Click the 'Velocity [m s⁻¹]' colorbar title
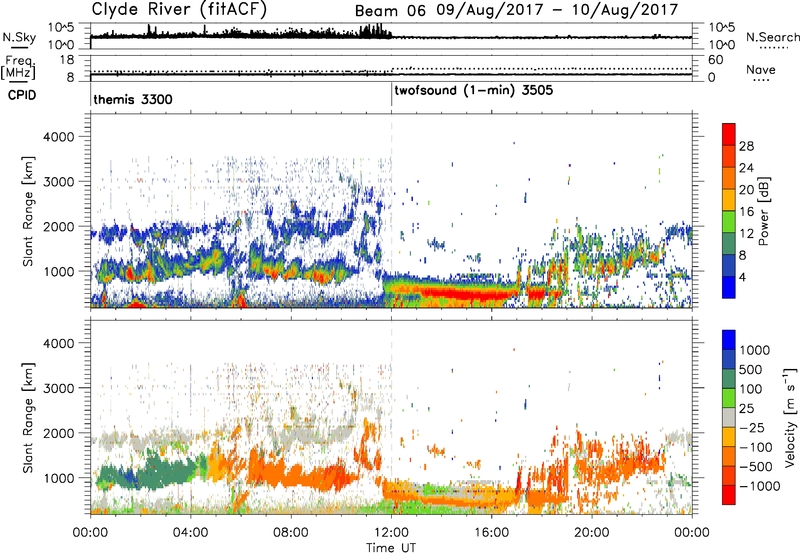The height and width of the screenshot is (554, 800). pyautogui.click(x=790, y=417)
